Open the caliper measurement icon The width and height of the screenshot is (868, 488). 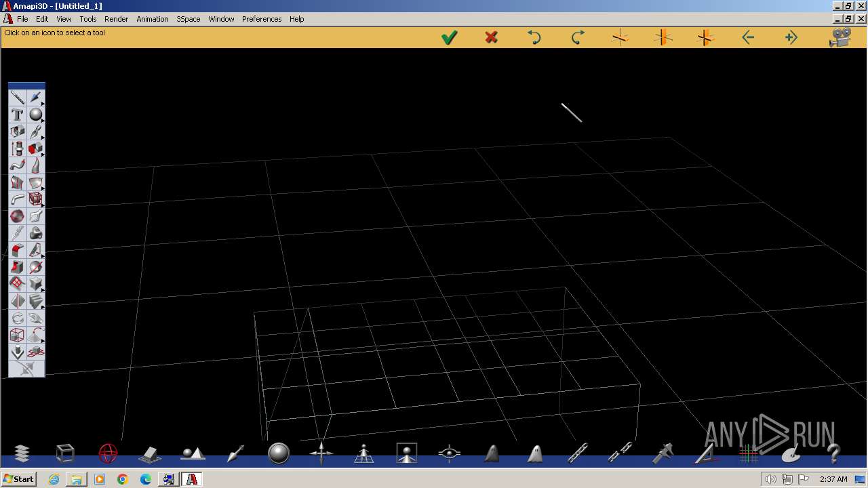tap(663, 453)
